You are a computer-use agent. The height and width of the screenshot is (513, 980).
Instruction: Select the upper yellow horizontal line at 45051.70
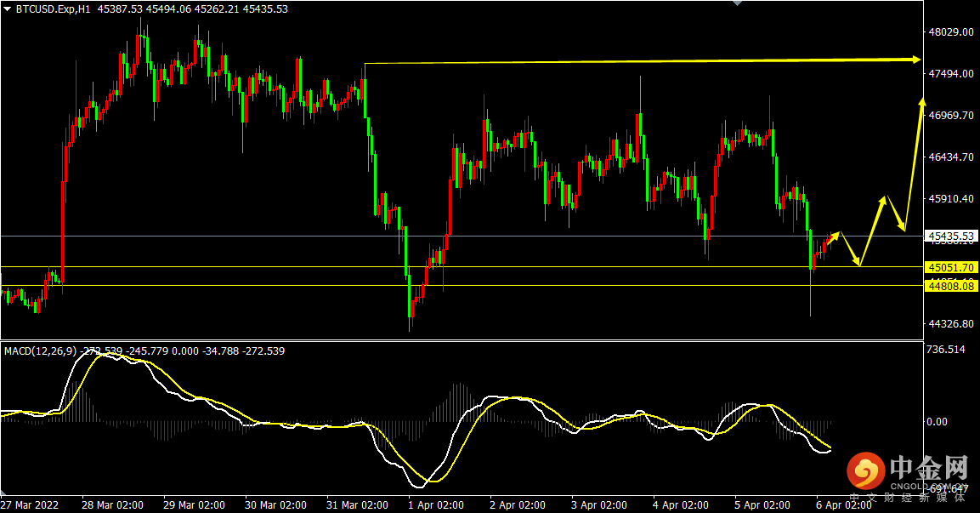[x=462, y=267]
